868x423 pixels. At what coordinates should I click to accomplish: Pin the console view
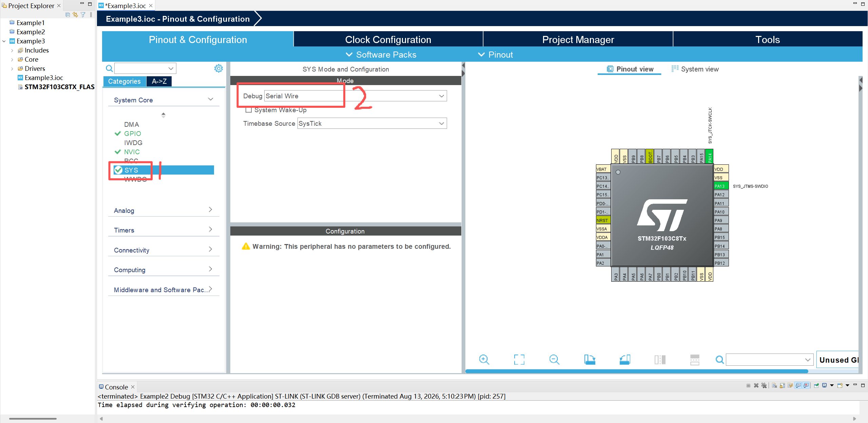click(x=816, y=385)
